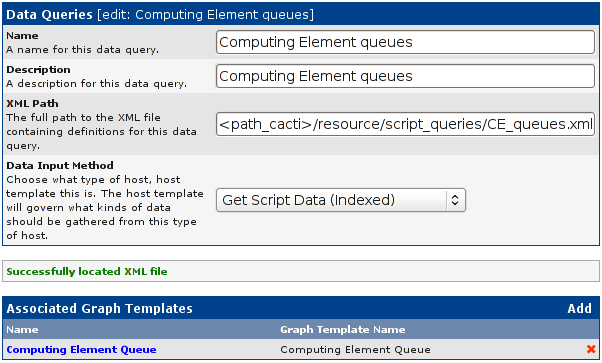Select the 'Data Queries' heading text
602x363 pixels.
click(x=49, y=15)
